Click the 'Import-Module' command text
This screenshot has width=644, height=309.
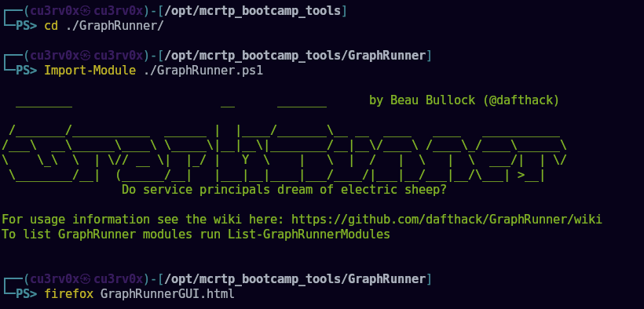pyautogui.click(x=90, y=70)
